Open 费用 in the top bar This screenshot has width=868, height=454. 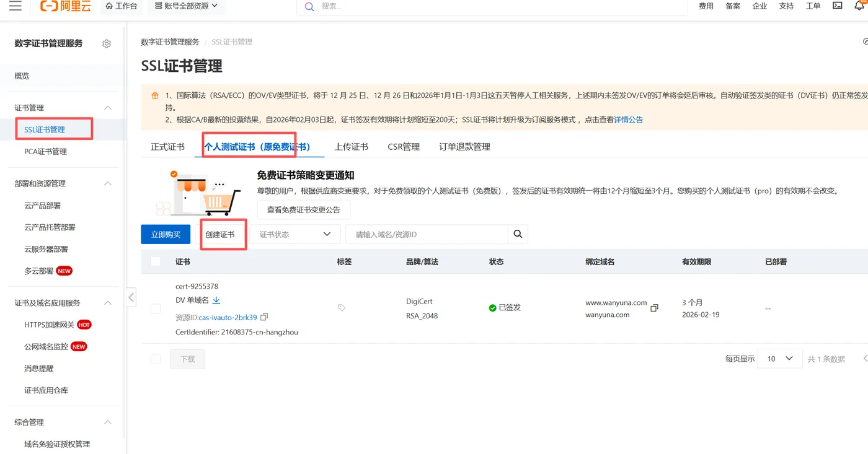[706, 6]
